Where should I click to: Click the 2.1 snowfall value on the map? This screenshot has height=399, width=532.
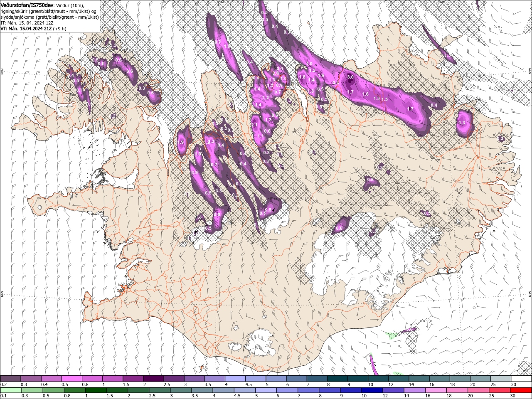[255, 125]
